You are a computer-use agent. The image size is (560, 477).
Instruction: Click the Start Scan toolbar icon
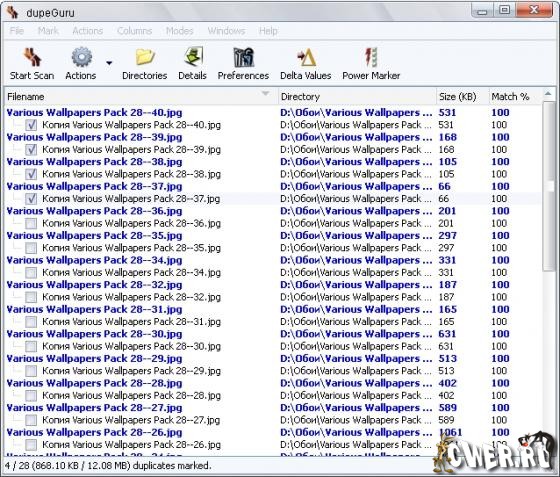coord(32,57)
